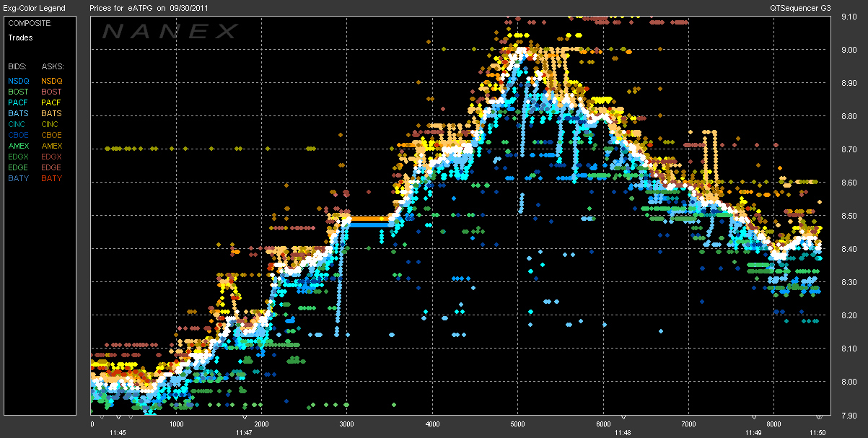
Task: Click the 9.00 price axis label
Action: pyautogui.click(x=849, y=49)
